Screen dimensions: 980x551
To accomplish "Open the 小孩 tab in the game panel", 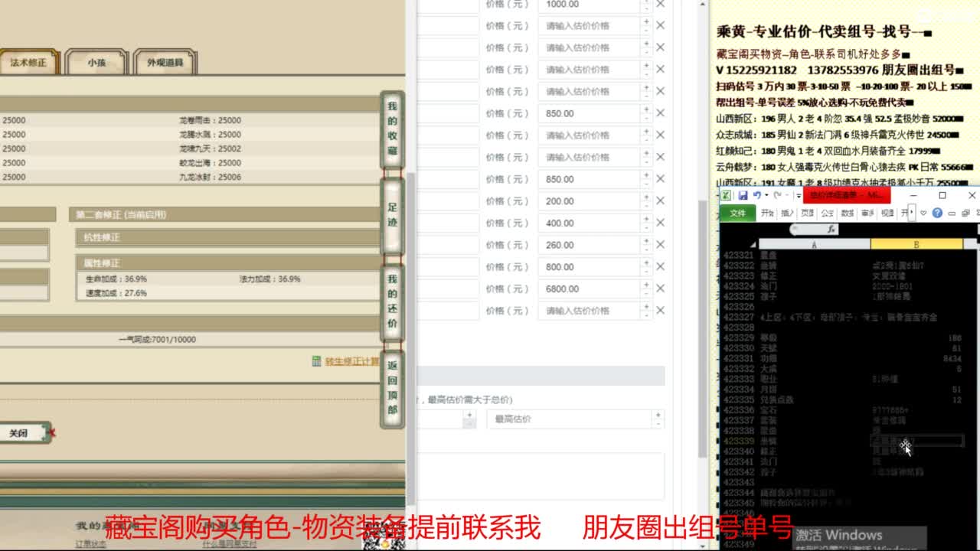I will 96,63.
